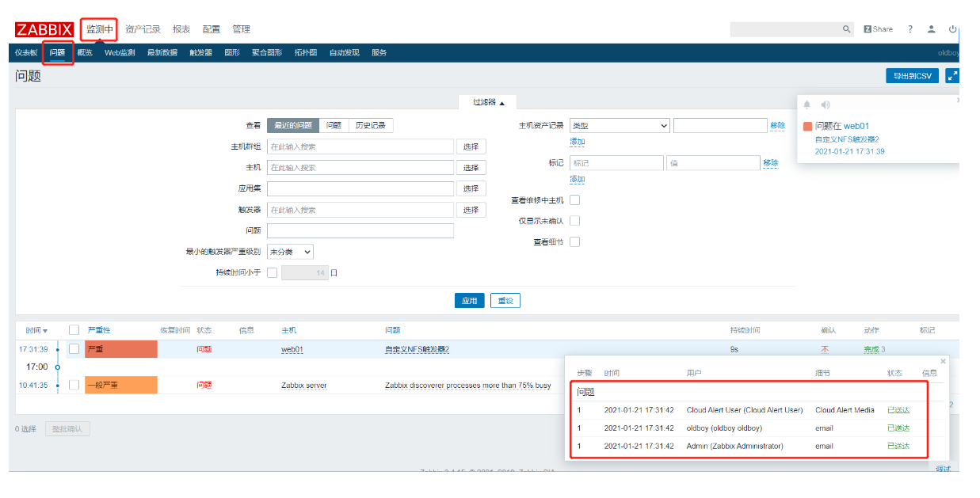Open the 未分类 severity dropdown
This screenshot has height=498, width=980.
[290, 252]
